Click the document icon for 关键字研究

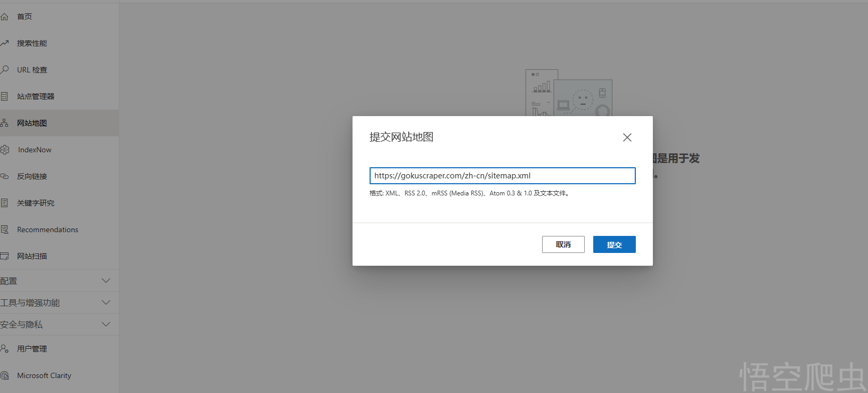(x=4, y=203)
